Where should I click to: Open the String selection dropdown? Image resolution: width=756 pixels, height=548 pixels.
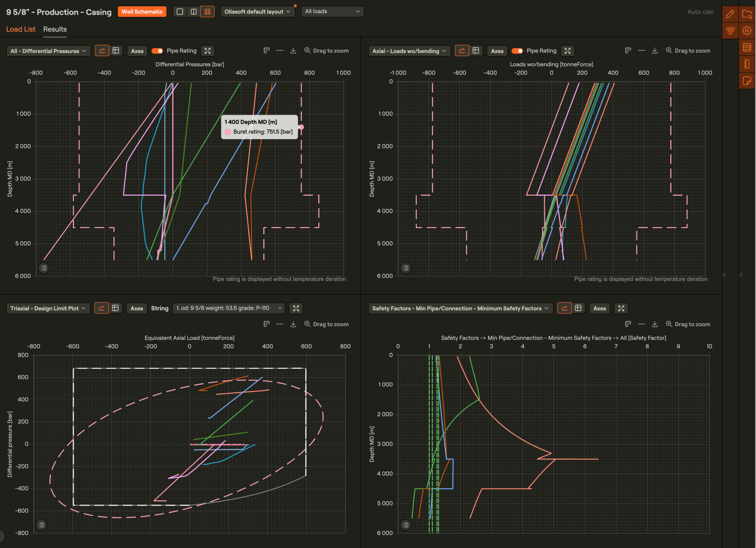229,308
